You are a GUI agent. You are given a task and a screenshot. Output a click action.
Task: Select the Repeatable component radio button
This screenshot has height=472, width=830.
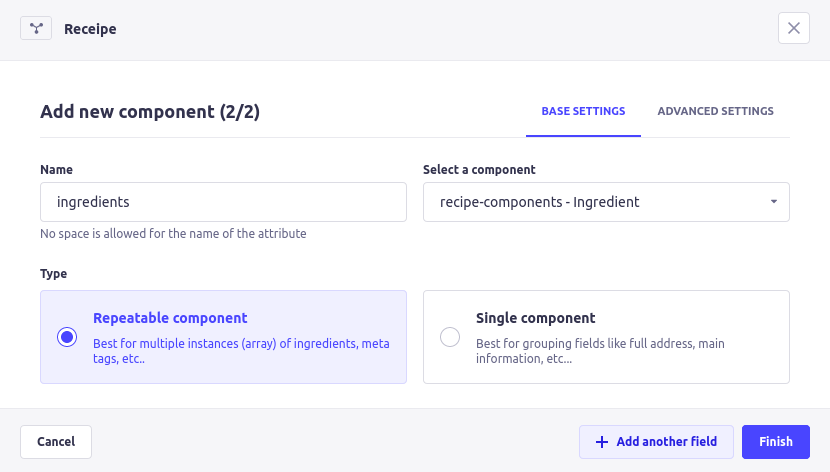(x=67, y=337)
